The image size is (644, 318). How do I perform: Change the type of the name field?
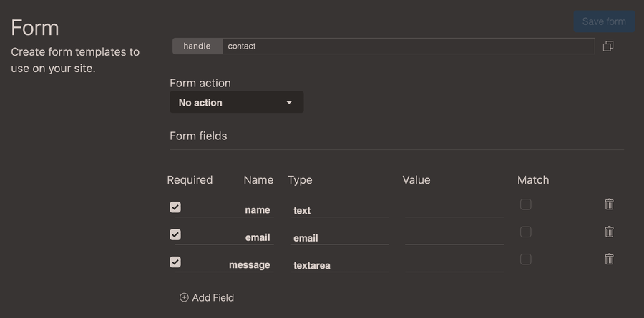tap(338, 210)
